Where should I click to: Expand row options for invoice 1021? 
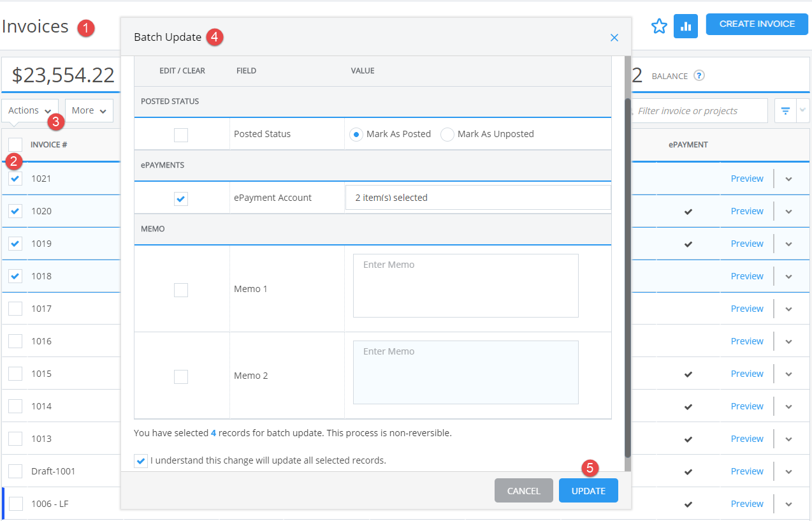pos(788,179)
